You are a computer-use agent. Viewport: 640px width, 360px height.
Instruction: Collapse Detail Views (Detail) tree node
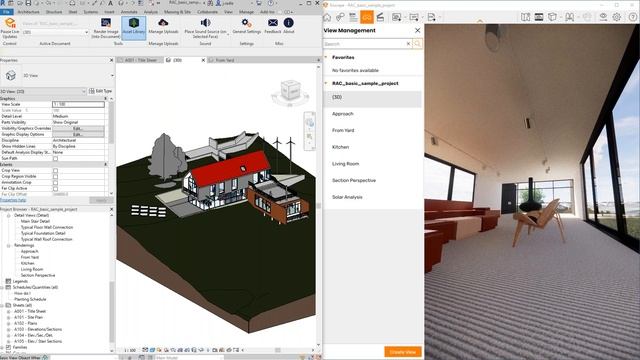pyautogui.click(x=9, y=215)
